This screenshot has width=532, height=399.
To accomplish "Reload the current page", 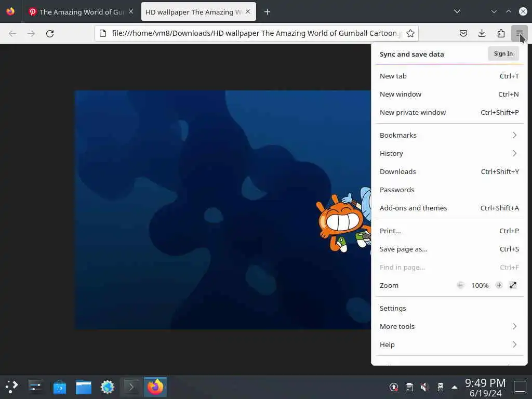I will 50,34.
